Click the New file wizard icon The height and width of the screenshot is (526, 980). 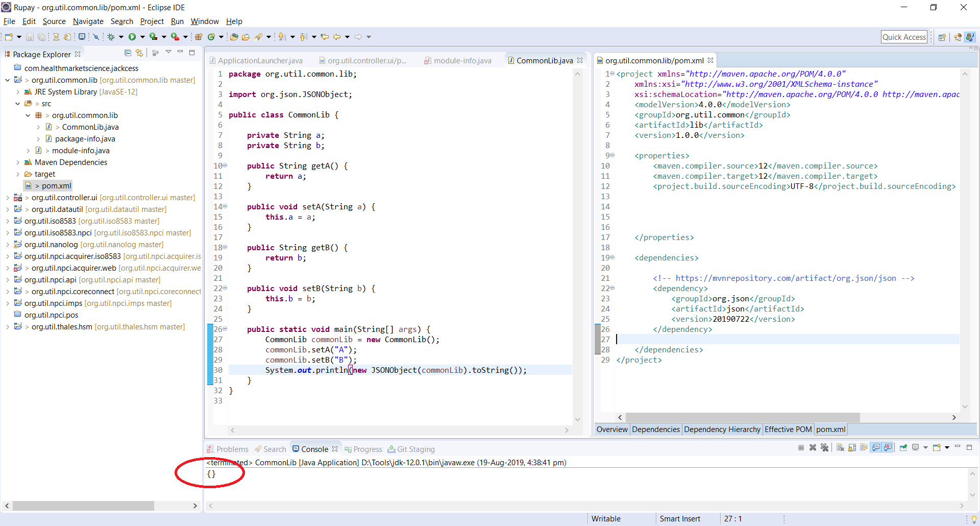(x=9, y=37)
